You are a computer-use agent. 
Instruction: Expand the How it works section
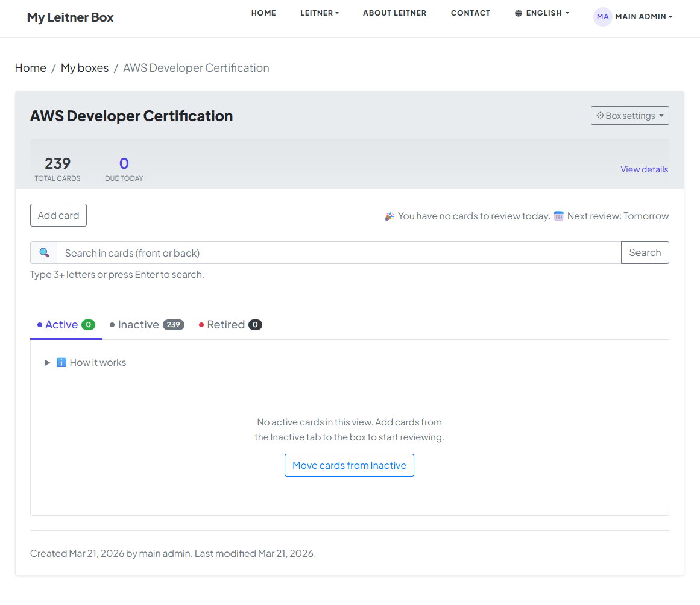coord(48,363)
